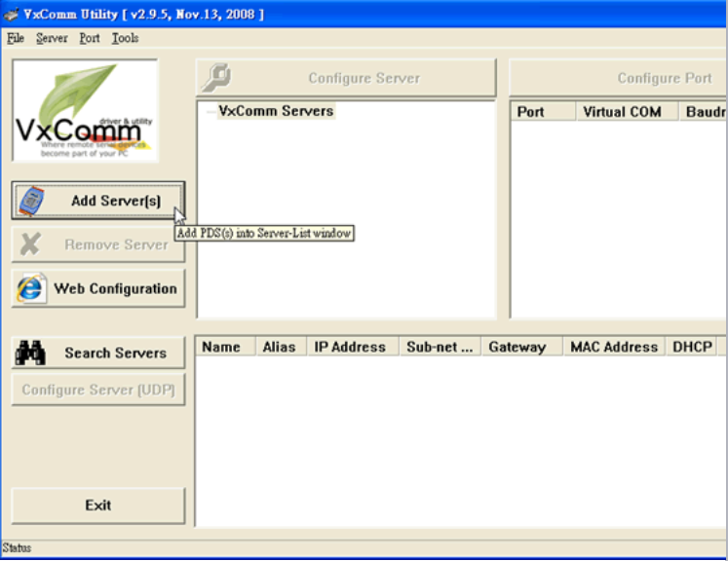728x561 pixels.
Task: Click the Search Servers button label
Action: coord(115,354)
